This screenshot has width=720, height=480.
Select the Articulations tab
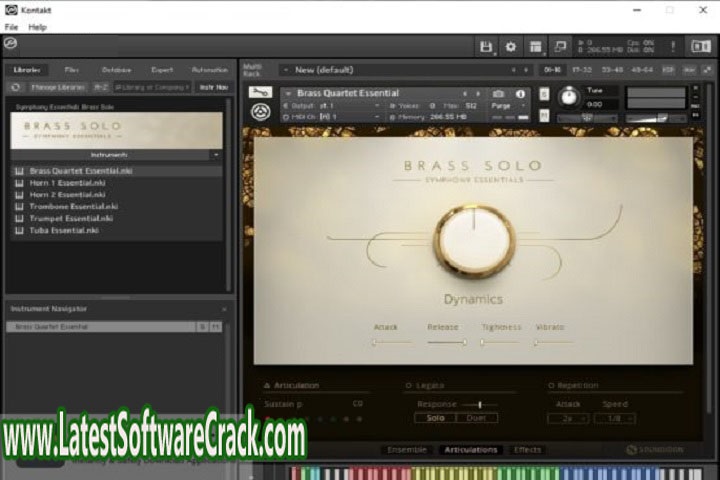tap(471, 450)
